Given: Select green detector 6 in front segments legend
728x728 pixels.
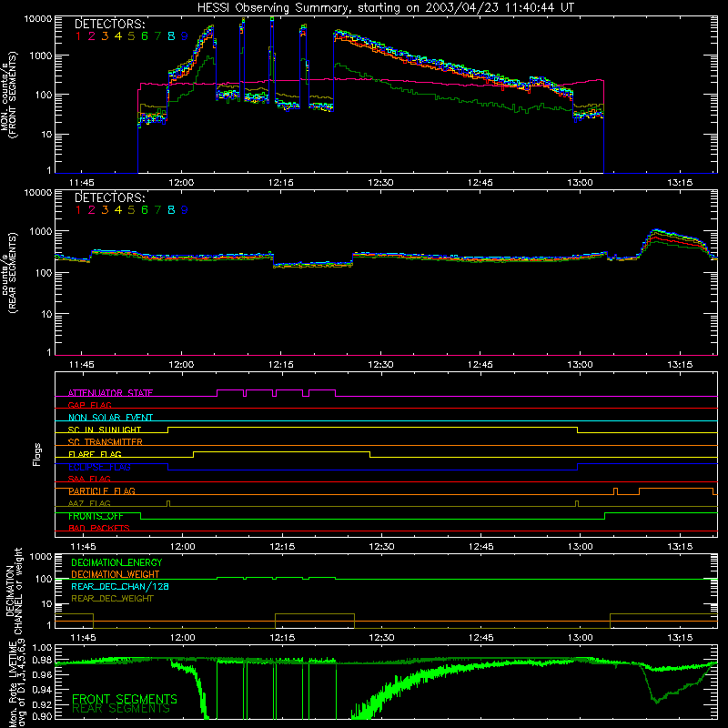Looking at the screenshot, I should [x=145, y=36].
